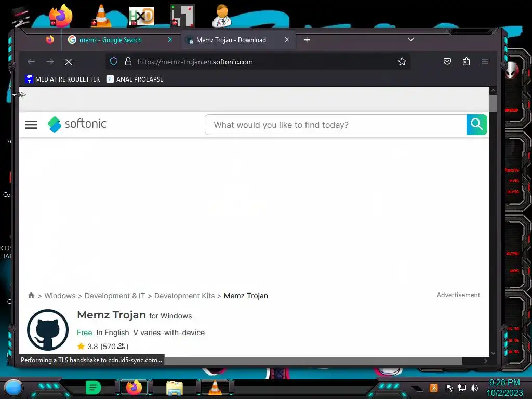Open Firefox View pinned icon

pos(50,39)
